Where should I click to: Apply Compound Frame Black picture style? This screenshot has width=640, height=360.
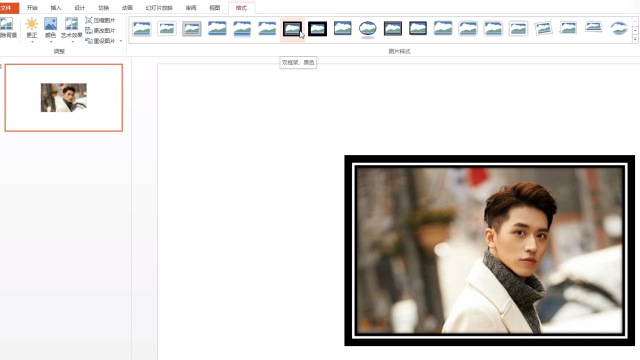point(393,29)
